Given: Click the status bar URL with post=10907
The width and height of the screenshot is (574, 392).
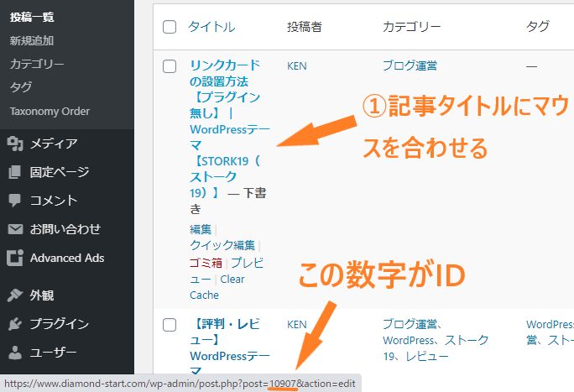Looking at the screenshot, I should [180, 384].
